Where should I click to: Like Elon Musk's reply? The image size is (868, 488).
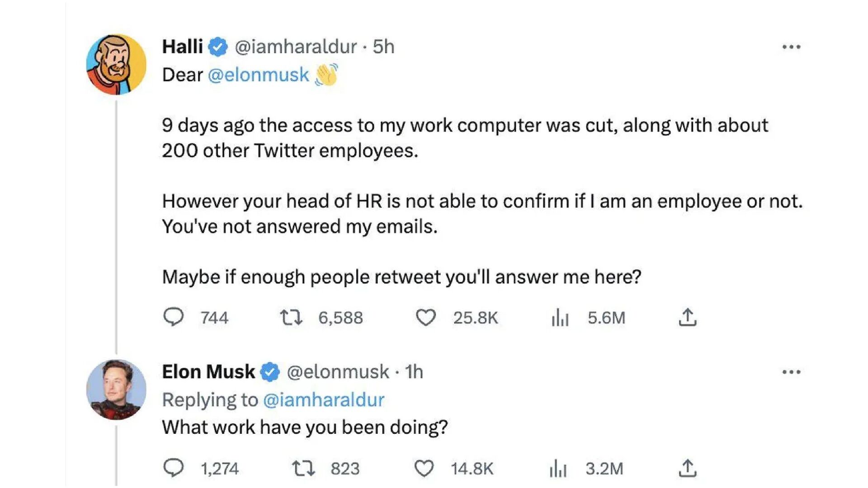(x=424, y=468)
